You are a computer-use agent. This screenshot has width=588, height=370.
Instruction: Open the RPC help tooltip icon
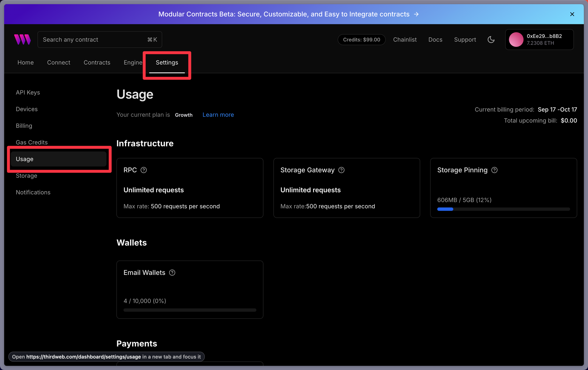[x=144, y=170]
